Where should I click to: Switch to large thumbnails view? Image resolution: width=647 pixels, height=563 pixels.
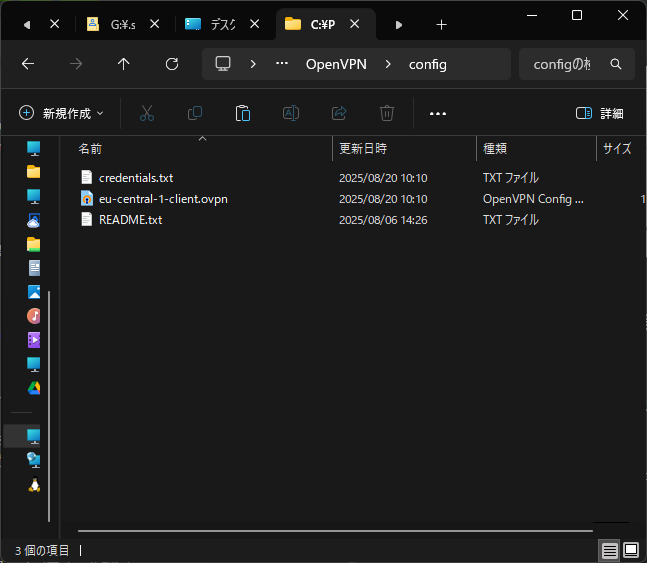(631, 550)
